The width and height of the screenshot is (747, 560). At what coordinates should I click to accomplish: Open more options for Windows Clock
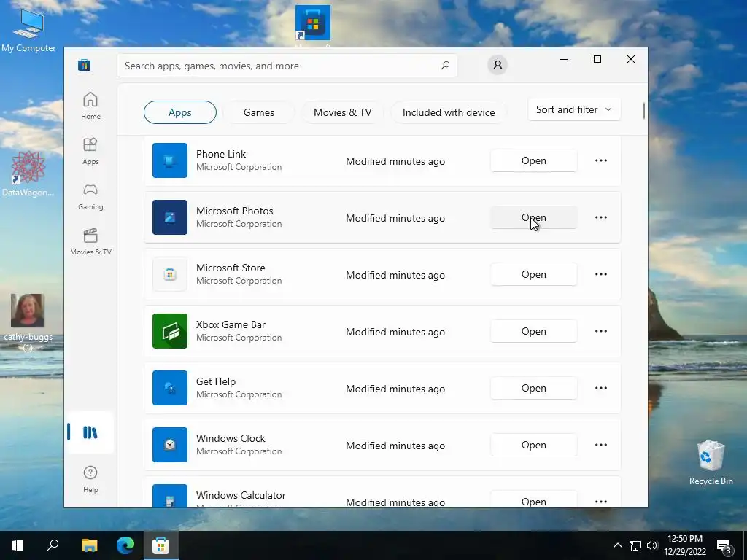point(601,445)
